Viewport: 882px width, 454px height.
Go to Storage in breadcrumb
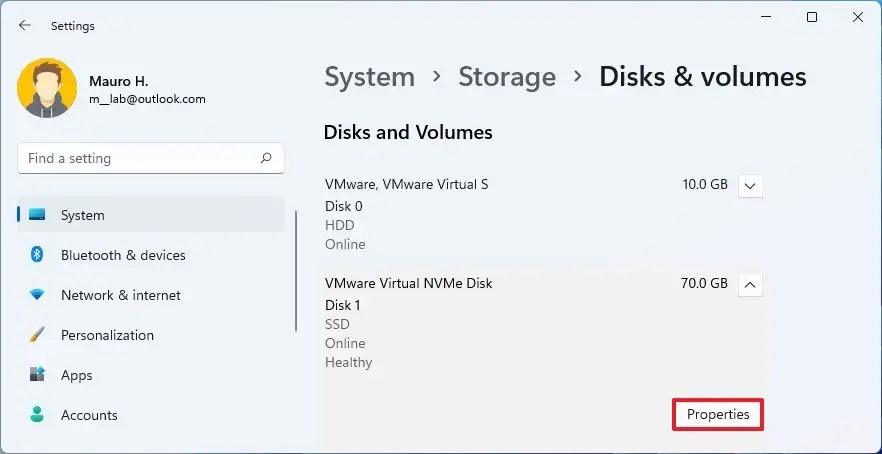(507, 77)
